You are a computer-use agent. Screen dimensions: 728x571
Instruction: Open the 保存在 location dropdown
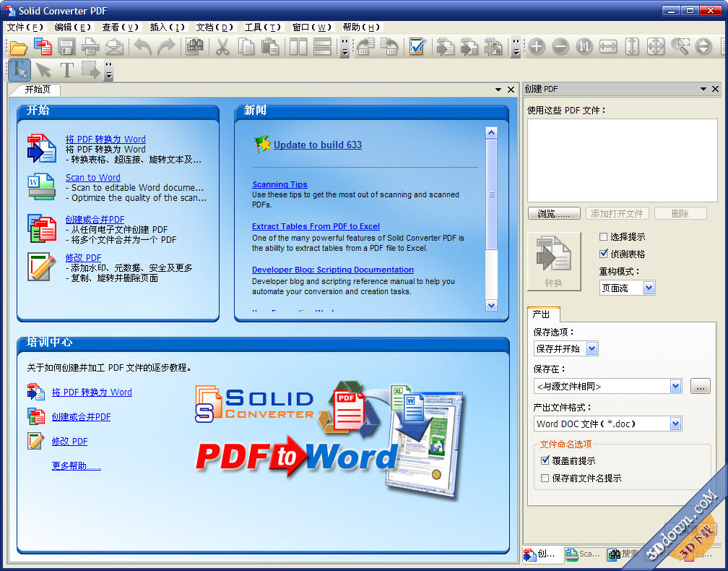[x=675, y=386]
